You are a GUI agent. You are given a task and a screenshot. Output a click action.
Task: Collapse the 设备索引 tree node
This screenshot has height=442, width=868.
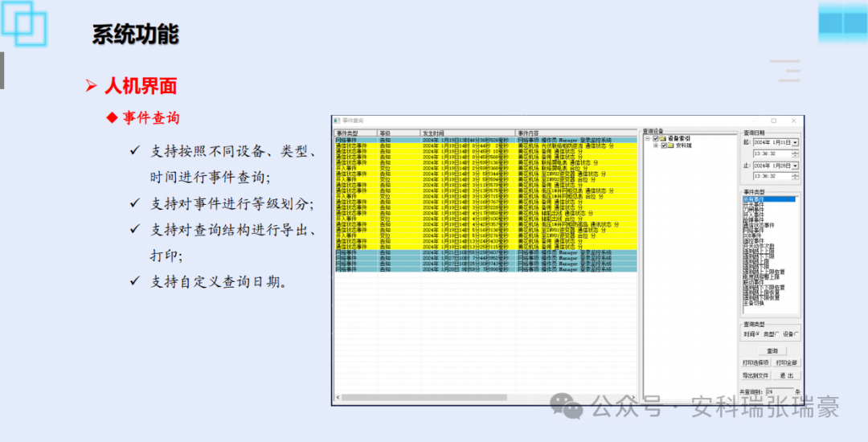click(649, 138)
